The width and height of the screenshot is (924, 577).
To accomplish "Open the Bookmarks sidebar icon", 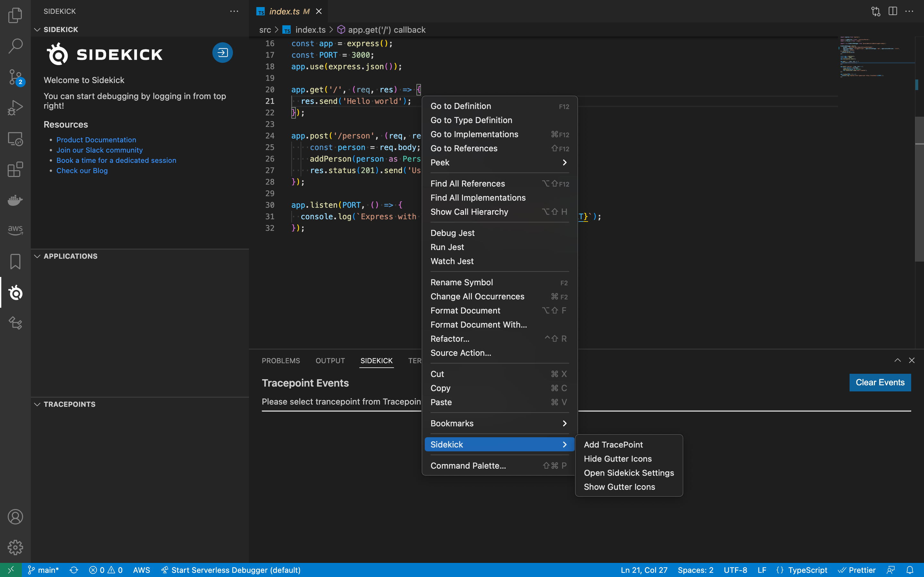I will click(x=15, y=262).
